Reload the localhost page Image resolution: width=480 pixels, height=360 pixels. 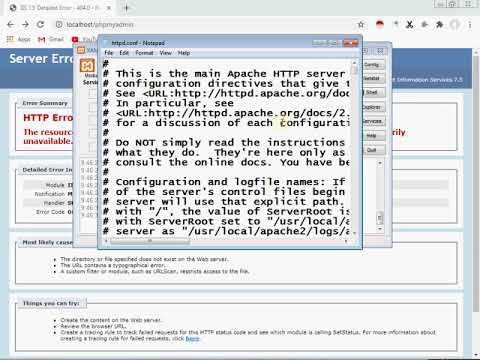(40, 24)
